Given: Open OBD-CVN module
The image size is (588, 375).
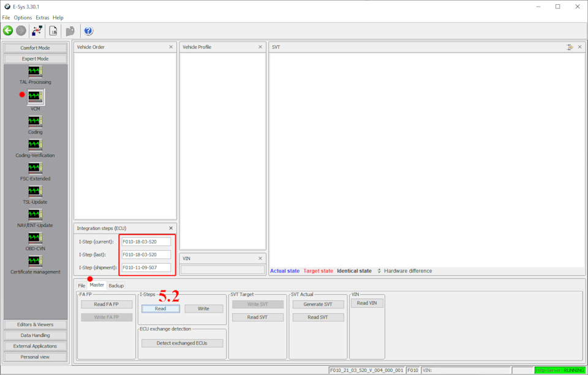Looking at the screenshot, I should 36,241.
